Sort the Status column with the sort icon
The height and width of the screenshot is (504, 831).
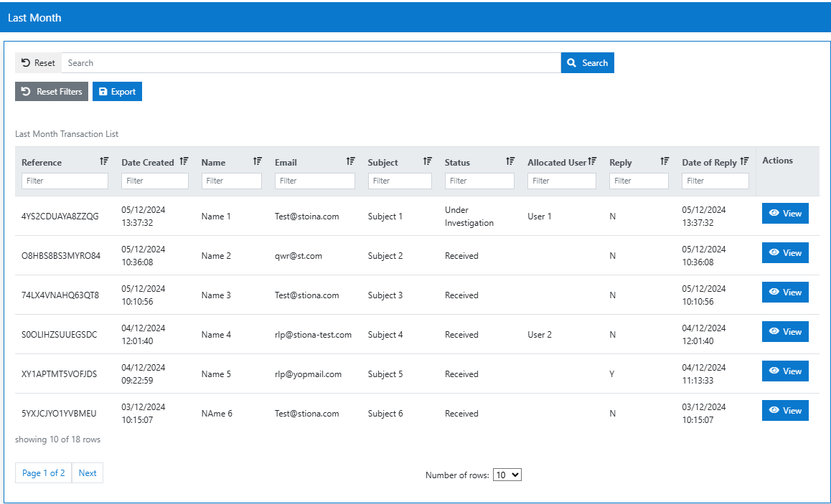click(x=510, y=161)
